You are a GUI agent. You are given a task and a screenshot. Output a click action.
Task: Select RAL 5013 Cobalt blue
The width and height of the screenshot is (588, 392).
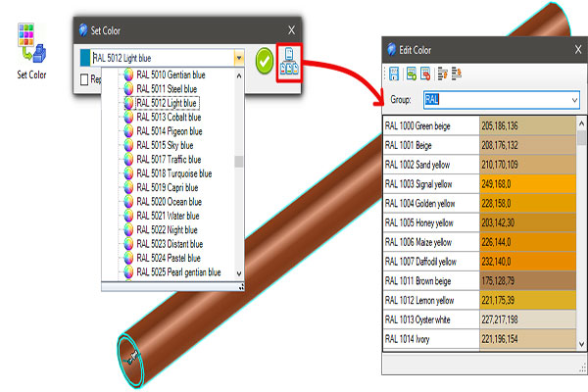coord(169,117)
